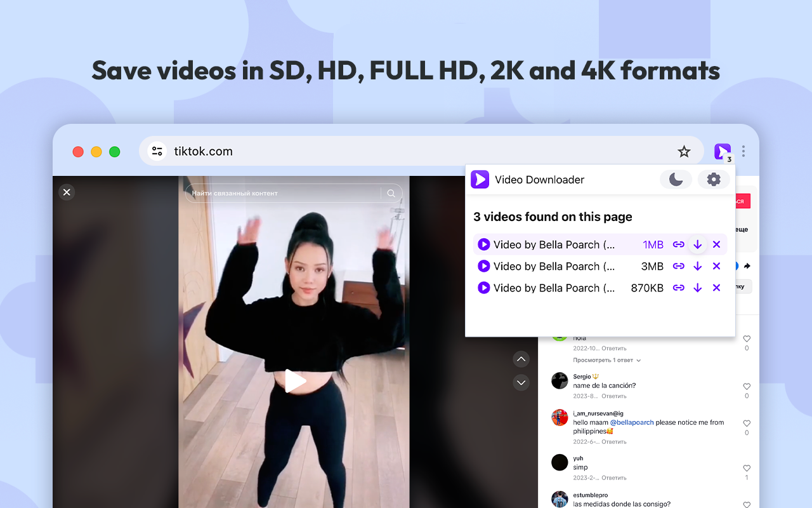Open the @bellapoarch mention link

point(632,422)
